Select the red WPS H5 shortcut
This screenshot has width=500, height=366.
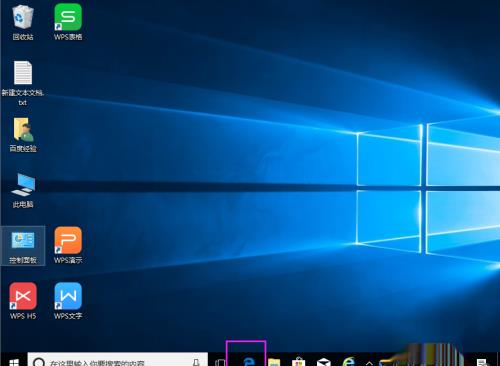click(23, 301)
